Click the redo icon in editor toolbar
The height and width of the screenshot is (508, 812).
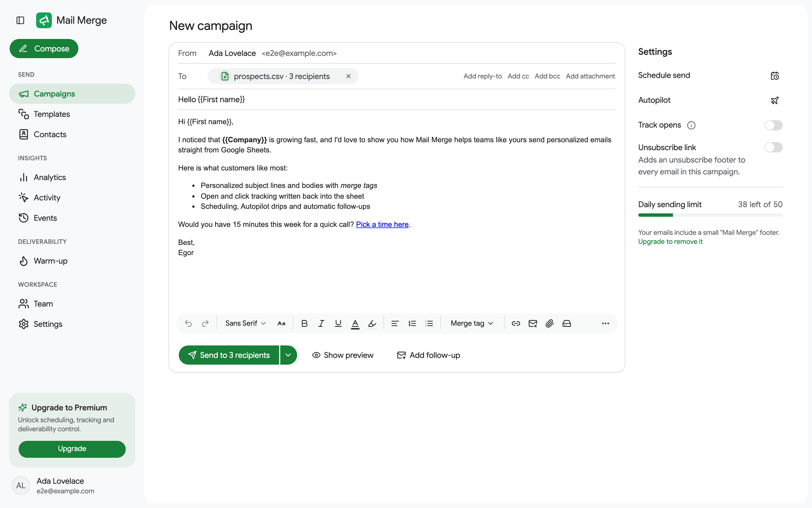[x=205, y=323]
